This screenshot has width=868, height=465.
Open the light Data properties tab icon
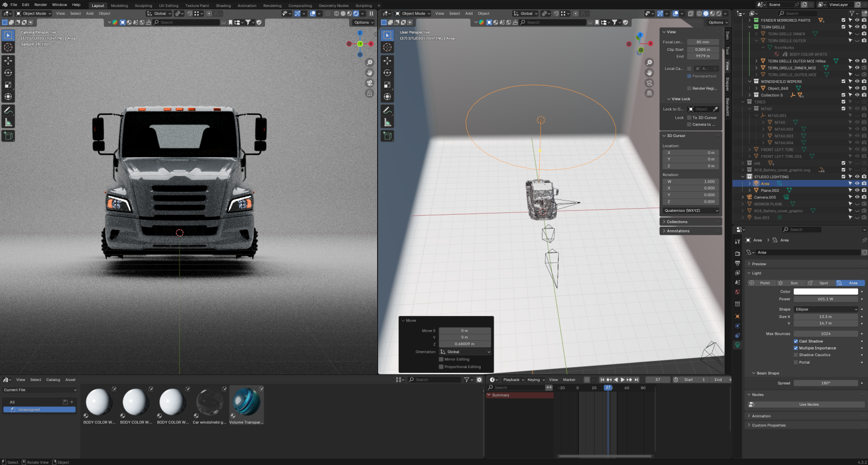(x=737, y=345)
